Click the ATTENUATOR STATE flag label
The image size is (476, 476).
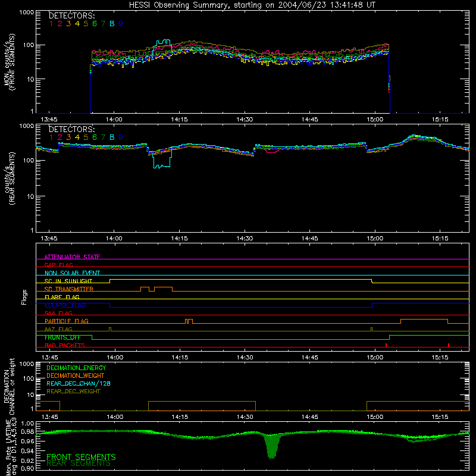tap(72, 257)
